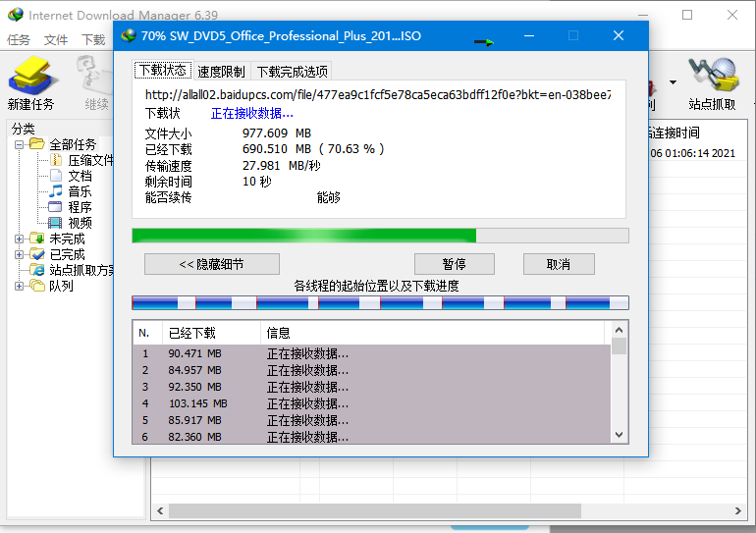This screenshot has width=756, height=533.
Task: Close the download progress dialog
Action: pos(619,35)
